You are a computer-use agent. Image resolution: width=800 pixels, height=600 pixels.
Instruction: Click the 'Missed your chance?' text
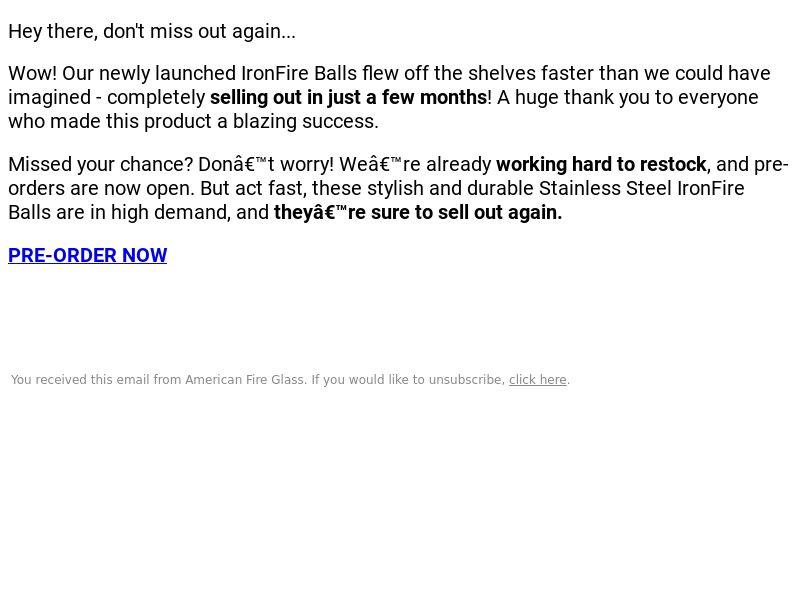101,164
